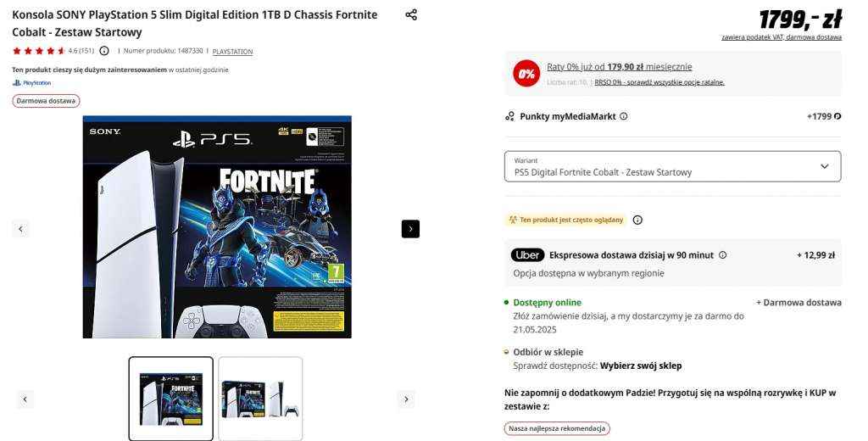Open info icon for Uber express delivery
This screenshot has width=868, height=441.
(722, 255)
